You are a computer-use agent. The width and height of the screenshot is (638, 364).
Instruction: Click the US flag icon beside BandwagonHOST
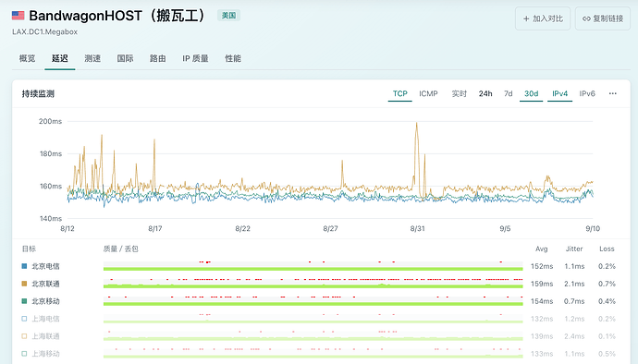18,16
